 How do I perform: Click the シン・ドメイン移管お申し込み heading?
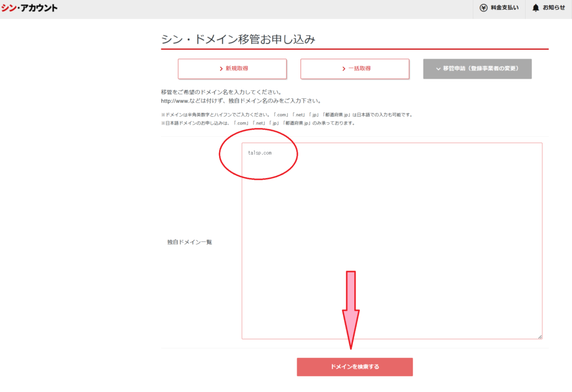(239, 39)
